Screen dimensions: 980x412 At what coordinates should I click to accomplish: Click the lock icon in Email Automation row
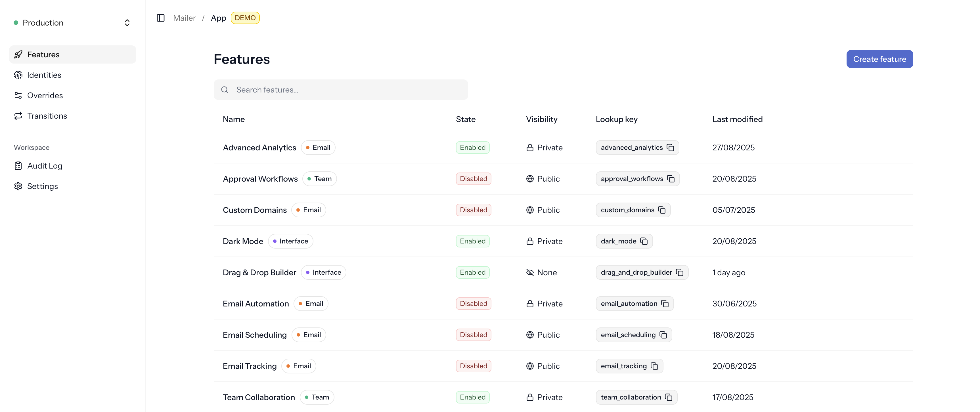pyautogui.click(x=530, y=303)
